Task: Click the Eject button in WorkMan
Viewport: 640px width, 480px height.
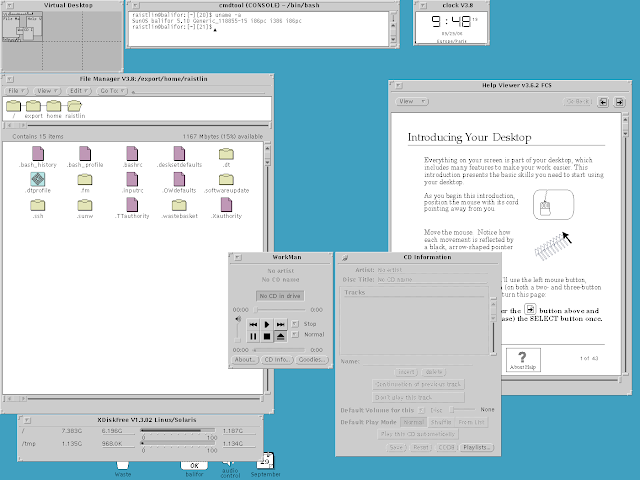Action: point(281,338)
